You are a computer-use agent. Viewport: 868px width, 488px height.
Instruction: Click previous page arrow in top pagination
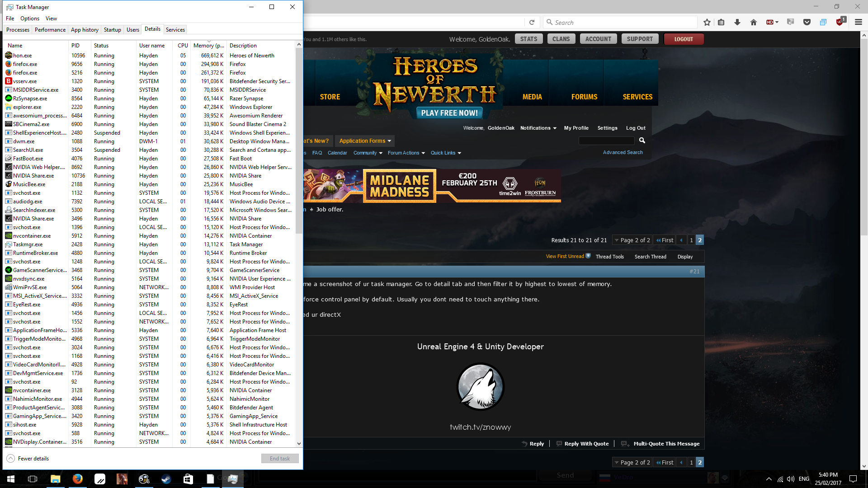coord(681,240)
